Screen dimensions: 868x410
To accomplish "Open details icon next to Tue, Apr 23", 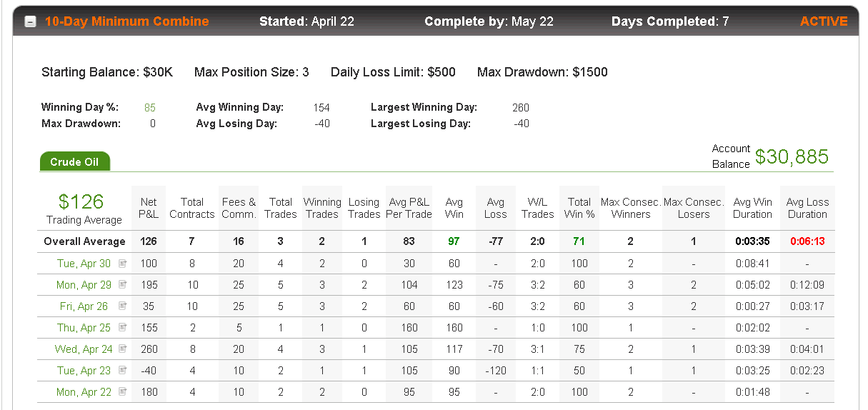I will (x=123, y=371).
